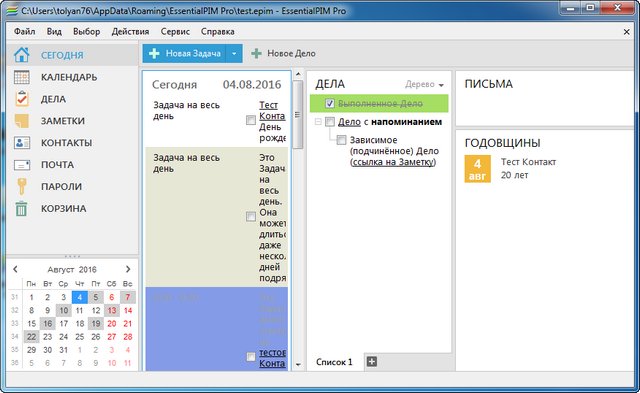Click the 4 авг anniversary date badge
640x393 pixels.
(x=477, y=169)
